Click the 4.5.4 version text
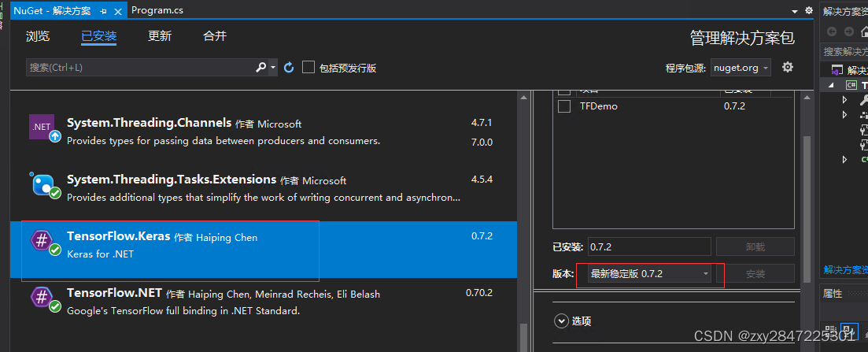 pyautogui.click(x=482, y=180)
